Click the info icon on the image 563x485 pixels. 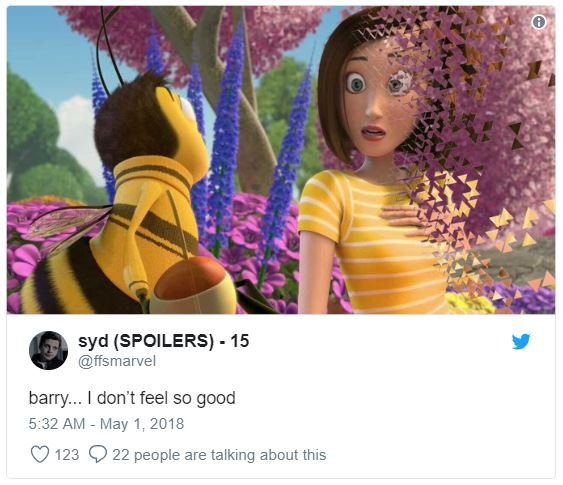point(538,22)
